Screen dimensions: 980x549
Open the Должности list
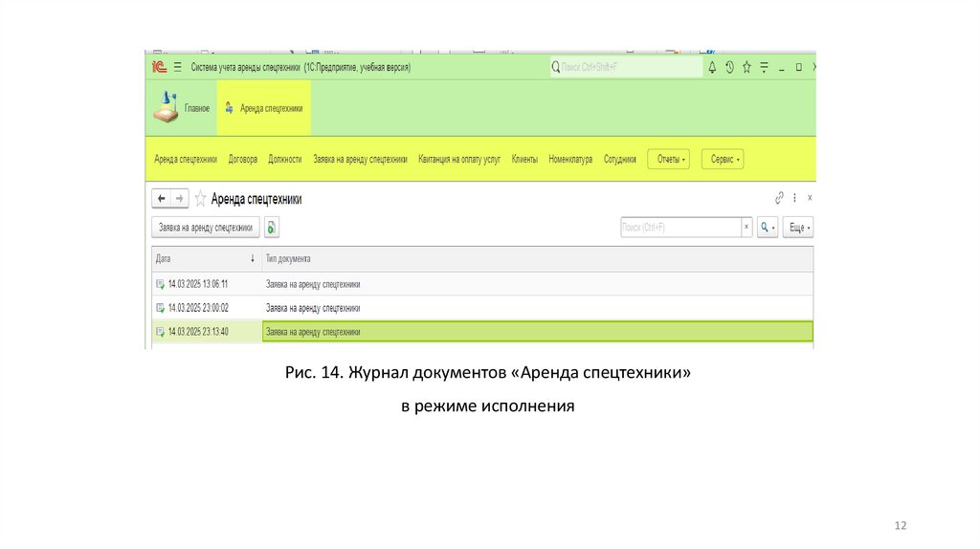[x=285, y=160]
